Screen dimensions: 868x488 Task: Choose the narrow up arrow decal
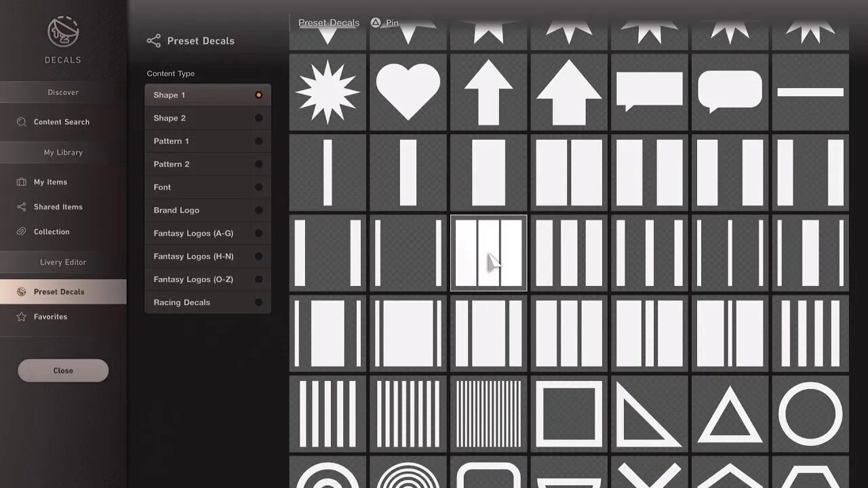coord(488,92)
